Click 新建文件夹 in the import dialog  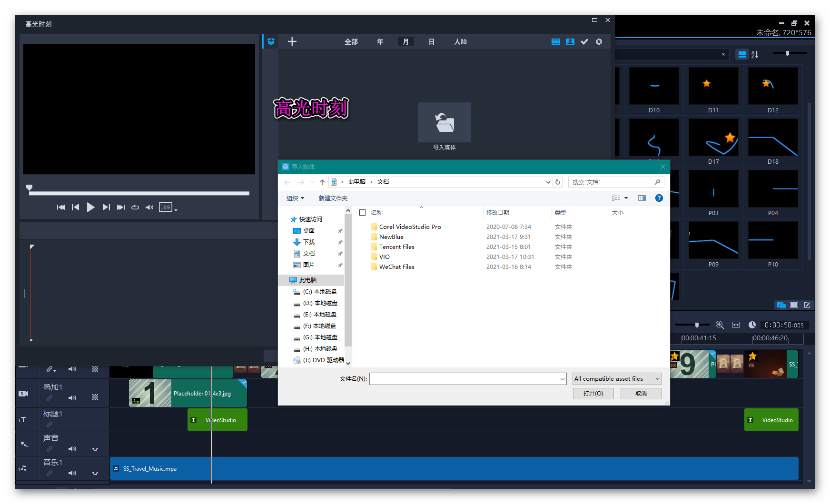pyautogui.click(x=333, y=198)
